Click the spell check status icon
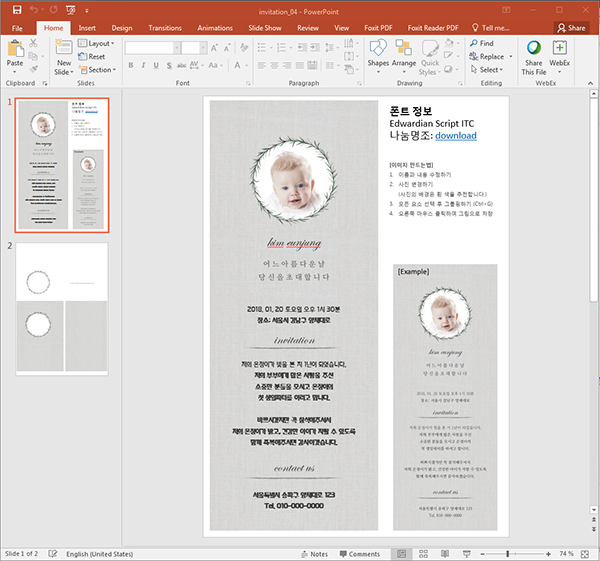Screen dimensions: 600x561 [53, 554]
